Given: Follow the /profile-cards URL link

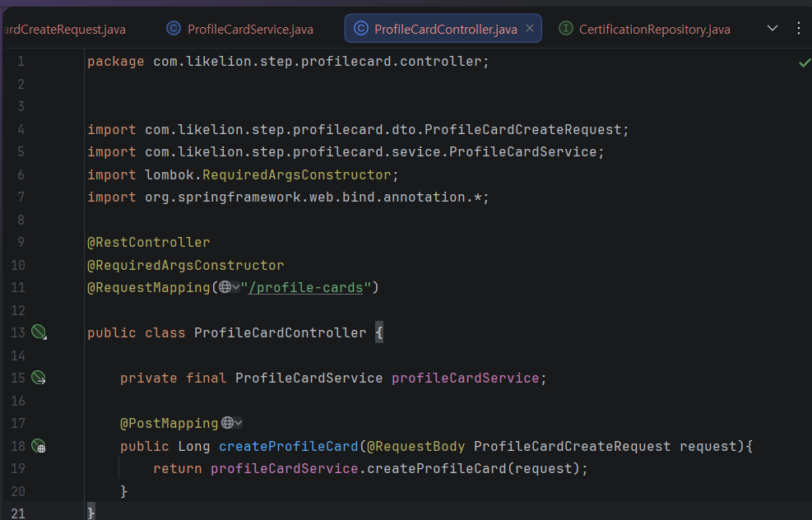Looking at the screenshot, I should coord(305,287).
